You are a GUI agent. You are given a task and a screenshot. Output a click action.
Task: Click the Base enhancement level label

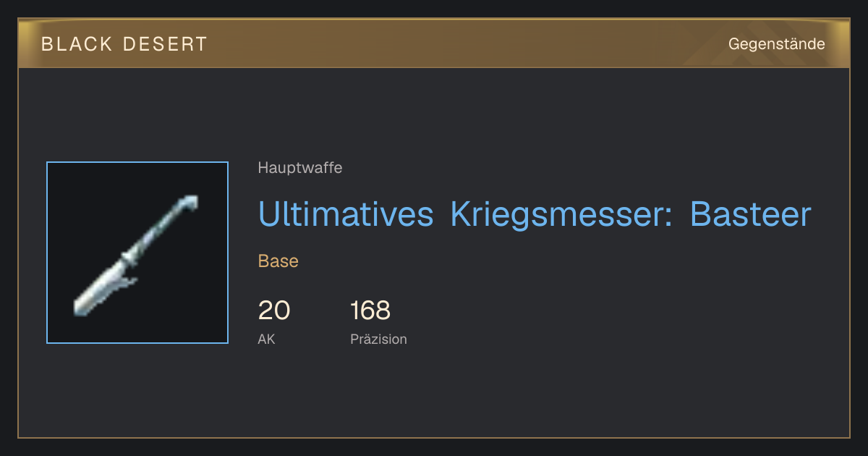(278, 261)
